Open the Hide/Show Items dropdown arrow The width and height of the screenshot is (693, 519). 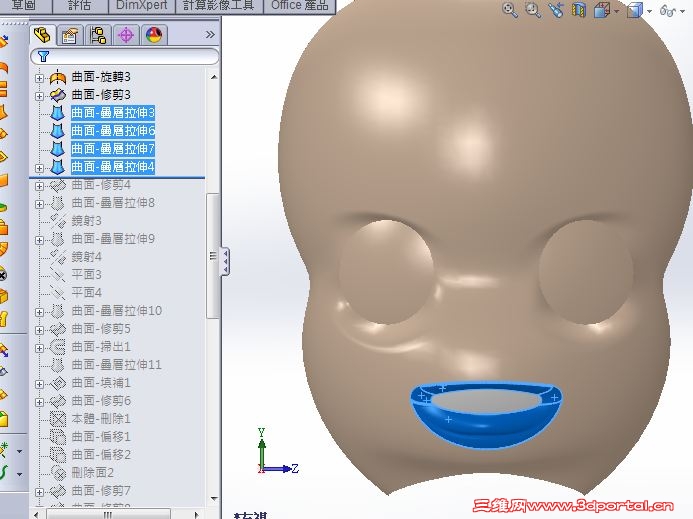(683, 11)
